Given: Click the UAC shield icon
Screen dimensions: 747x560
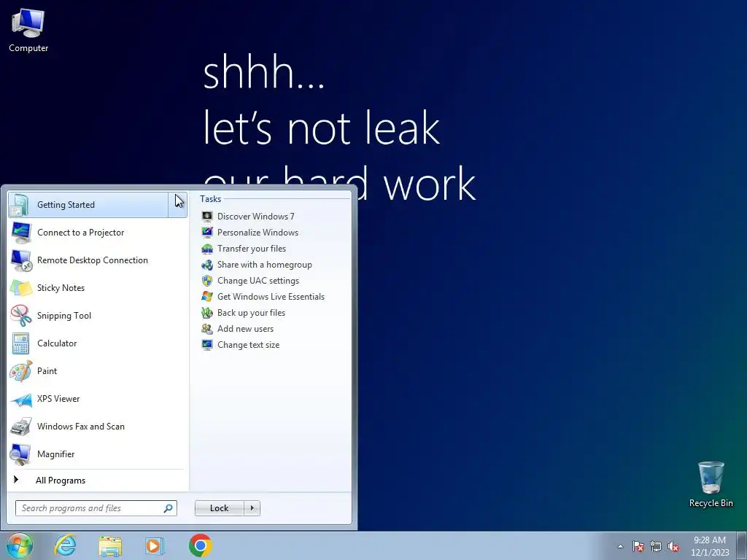Looking at the screenshot, I should point(207,281).
